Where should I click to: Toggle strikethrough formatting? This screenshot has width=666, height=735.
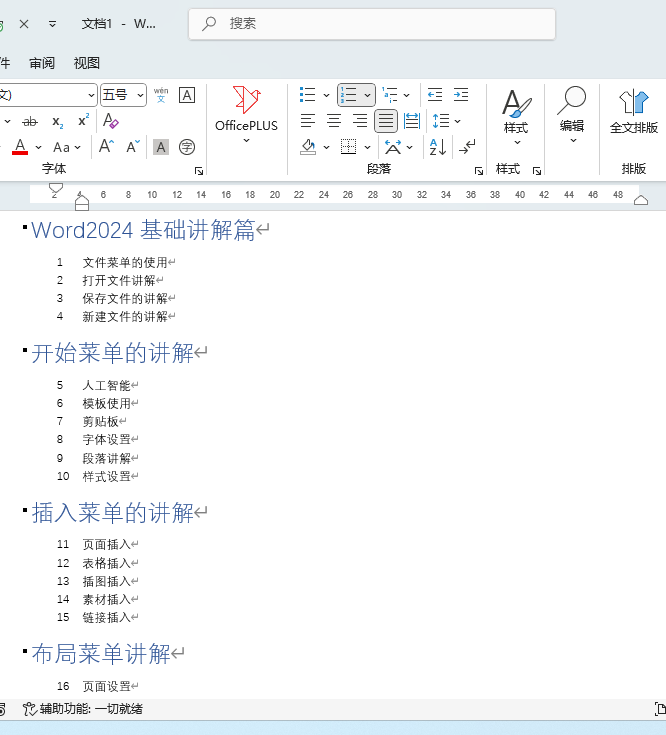pos(30,122)
